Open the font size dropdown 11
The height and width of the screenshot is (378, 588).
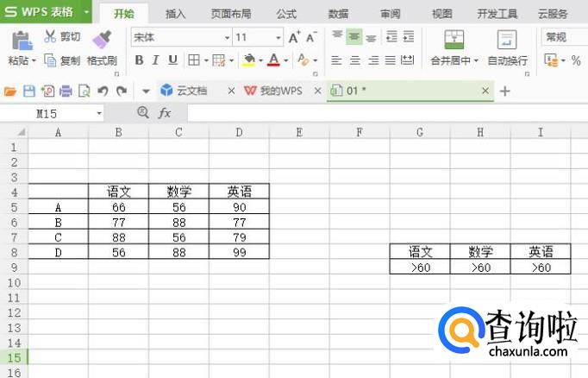[278, 37]
